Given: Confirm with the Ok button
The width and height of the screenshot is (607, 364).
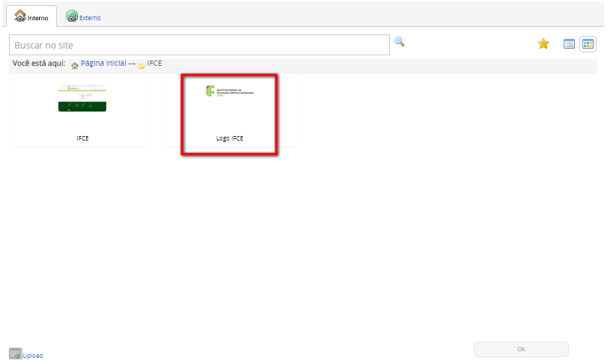Looking at the screenshot, I should tap(521, 349).
